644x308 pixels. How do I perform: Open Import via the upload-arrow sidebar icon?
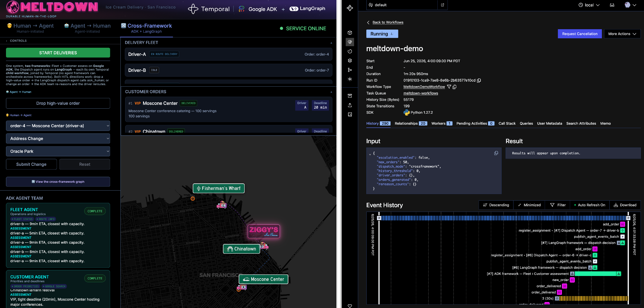pyautogui.click(x=350, y=105)
